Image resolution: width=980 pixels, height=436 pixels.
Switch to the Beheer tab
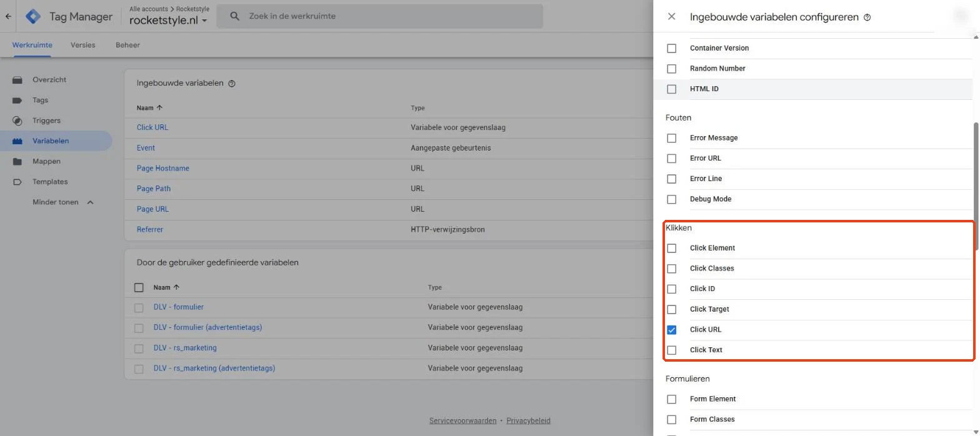click(127, 45)
